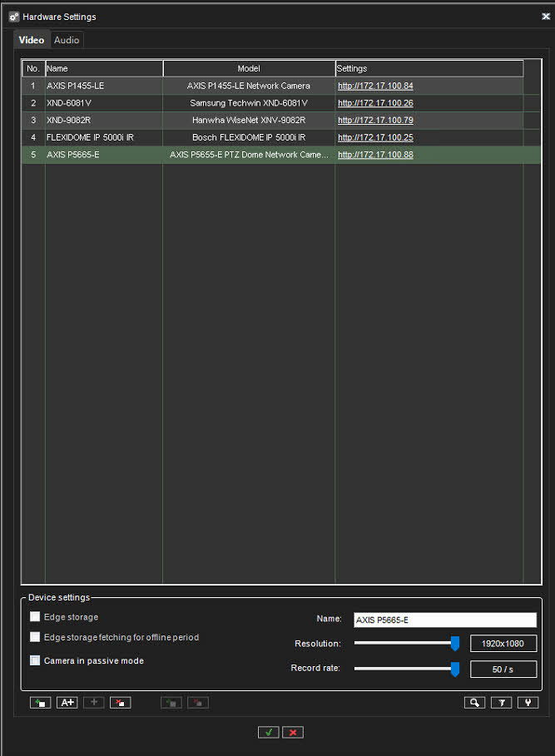Click the funnel filter icon
Viewport: 555px width, 756px height.
501,703
